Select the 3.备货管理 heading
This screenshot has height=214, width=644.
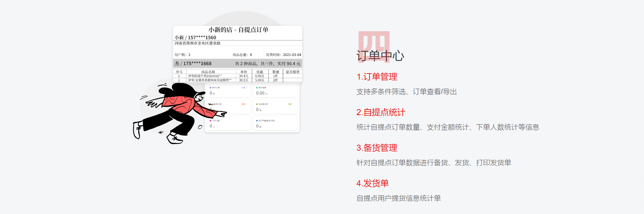coord(377,148)
